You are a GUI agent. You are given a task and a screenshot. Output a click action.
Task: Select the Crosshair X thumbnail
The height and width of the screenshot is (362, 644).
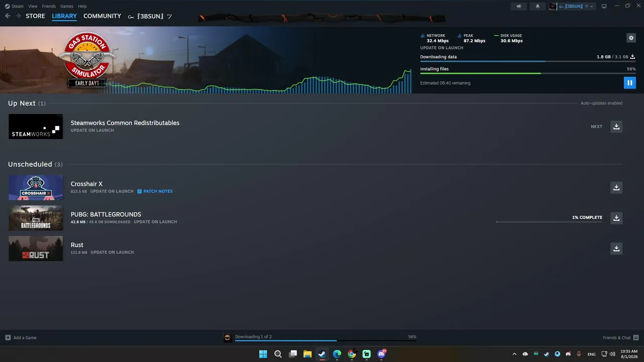(36, 188)
